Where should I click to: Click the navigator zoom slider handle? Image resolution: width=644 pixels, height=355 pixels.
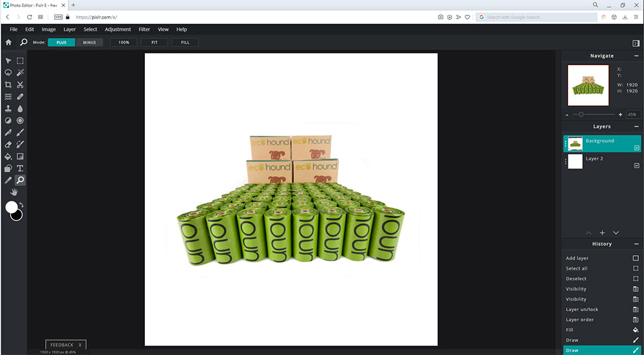(581, 114)
